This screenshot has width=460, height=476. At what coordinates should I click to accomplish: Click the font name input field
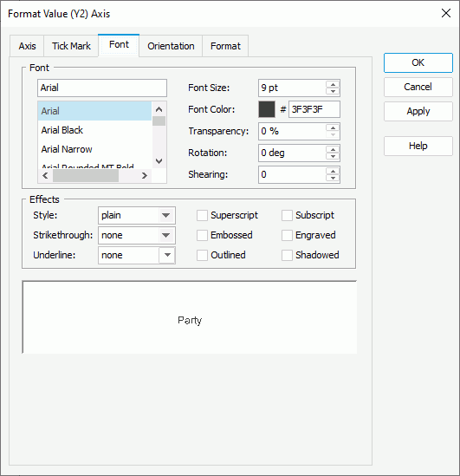coord(102,88)
